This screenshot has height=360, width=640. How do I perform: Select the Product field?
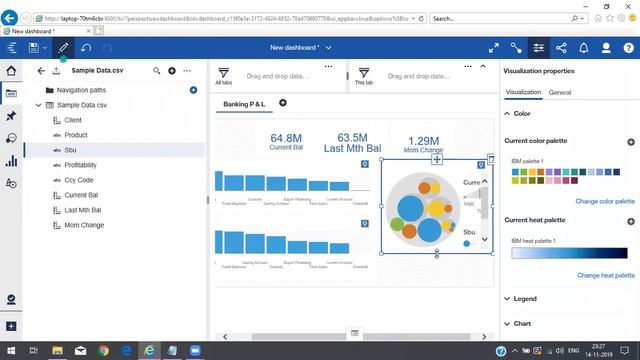(x=76, y=135)
